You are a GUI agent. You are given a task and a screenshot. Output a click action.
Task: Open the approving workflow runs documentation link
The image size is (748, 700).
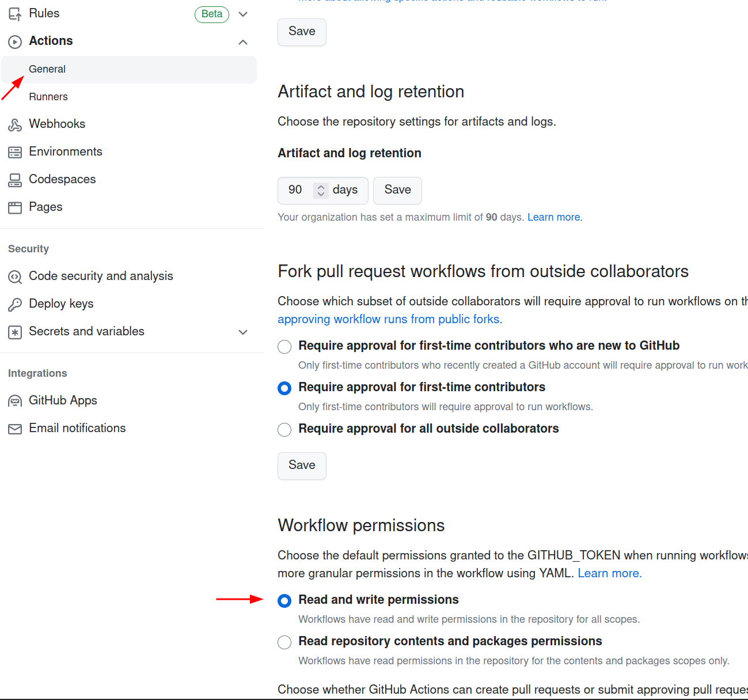(x=389, y=319)
